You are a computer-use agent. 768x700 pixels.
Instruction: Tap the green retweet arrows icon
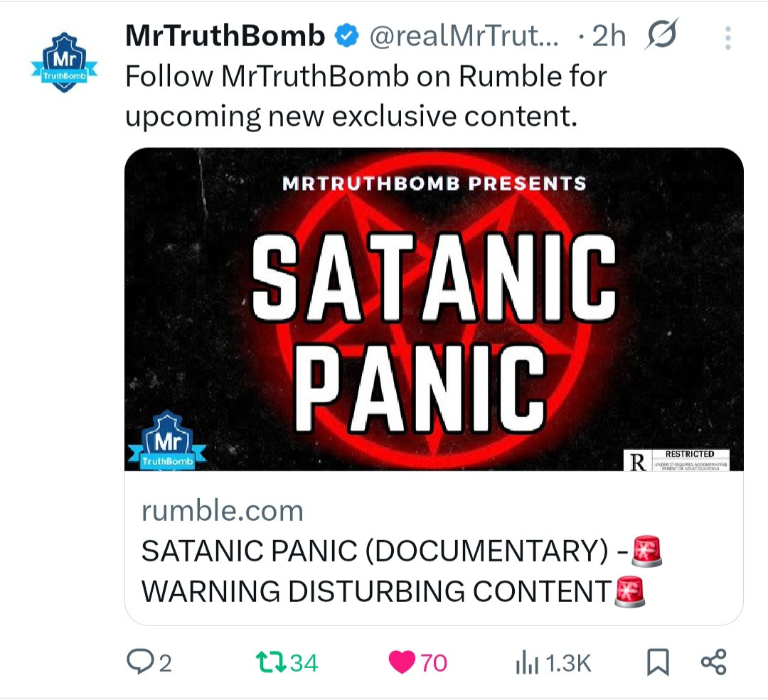271,662
